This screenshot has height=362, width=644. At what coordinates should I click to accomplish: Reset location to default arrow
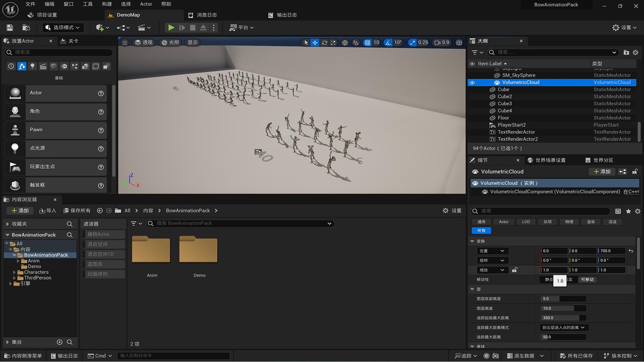click(631, 251)
